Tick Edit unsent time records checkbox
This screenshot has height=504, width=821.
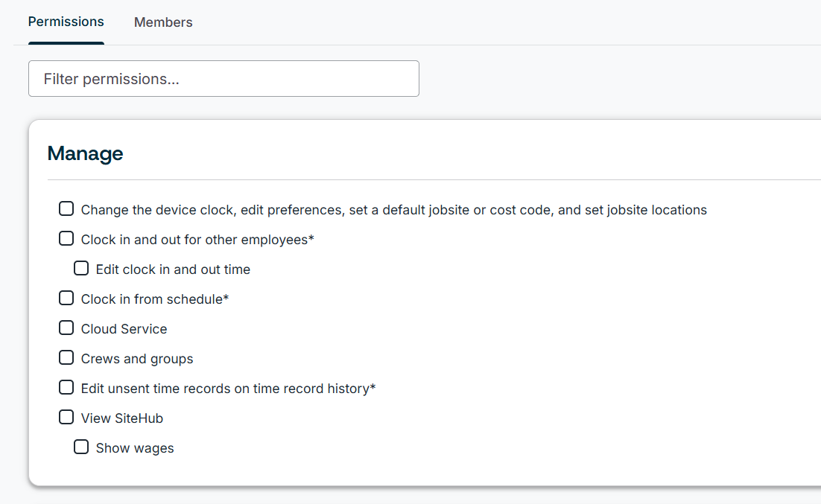coord(66,387)
